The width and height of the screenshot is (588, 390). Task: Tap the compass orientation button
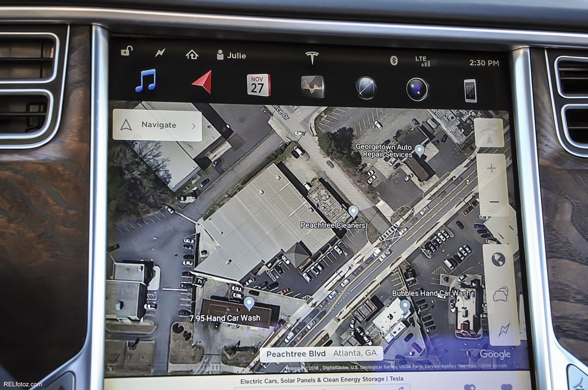(x=488, y=133)
